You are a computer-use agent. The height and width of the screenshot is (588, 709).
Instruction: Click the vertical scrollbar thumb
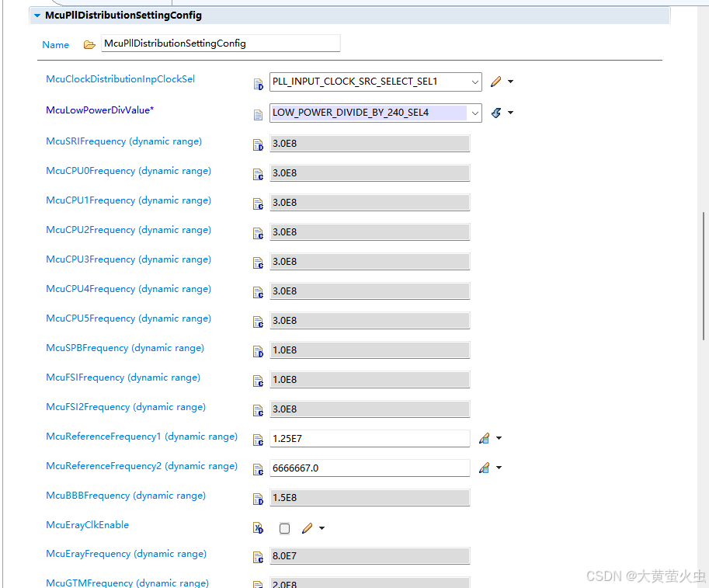[704, 276]
